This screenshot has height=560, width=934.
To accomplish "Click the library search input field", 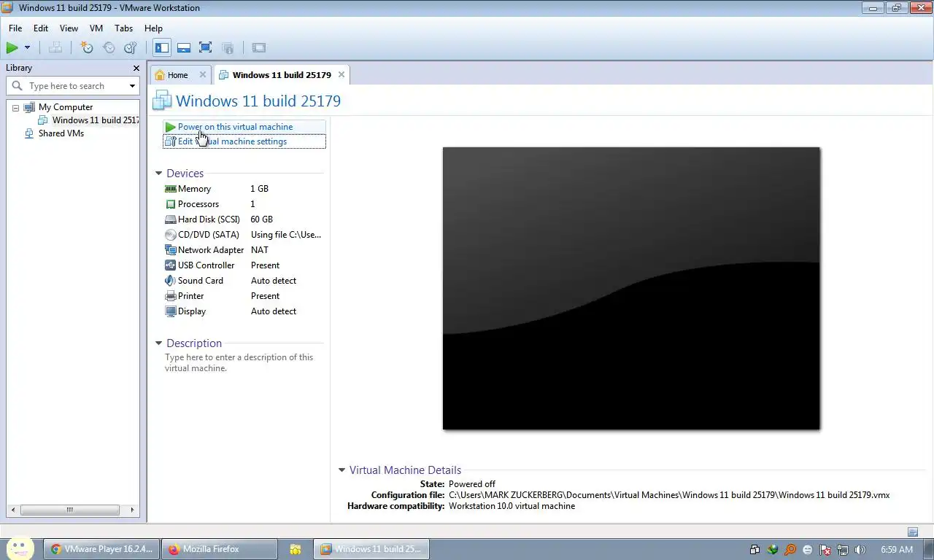I will (76, 86).
